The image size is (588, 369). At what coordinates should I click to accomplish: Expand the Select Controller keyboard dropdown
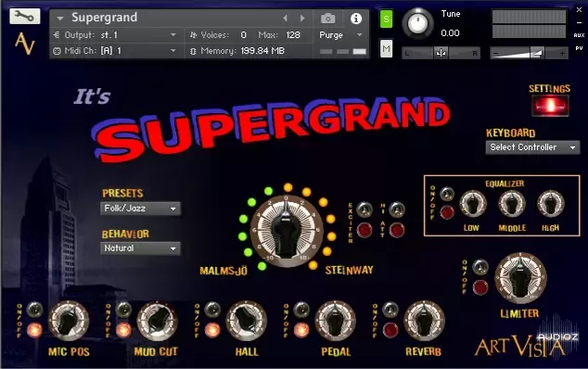click(532, 147)
